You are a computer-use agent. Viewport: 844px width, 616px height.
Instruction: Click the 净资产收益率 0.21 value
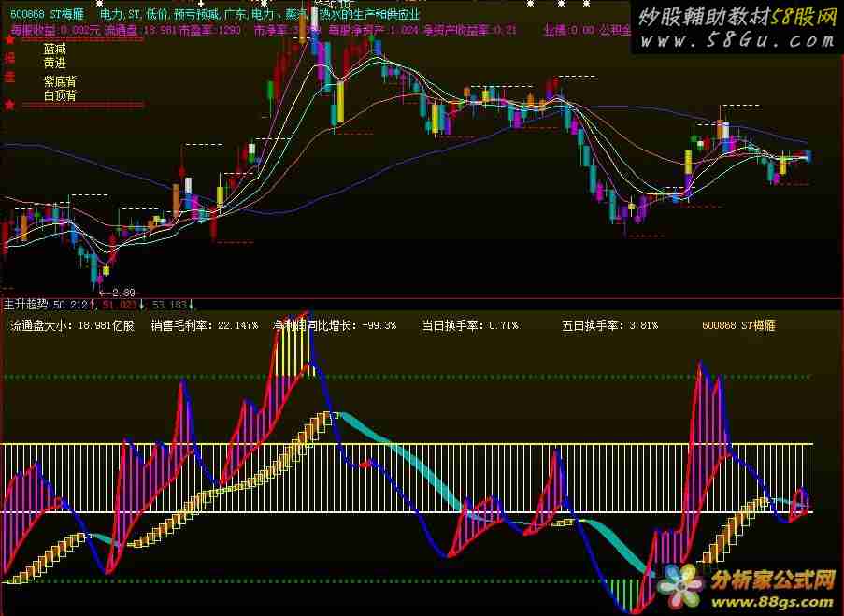coord(469,30)
